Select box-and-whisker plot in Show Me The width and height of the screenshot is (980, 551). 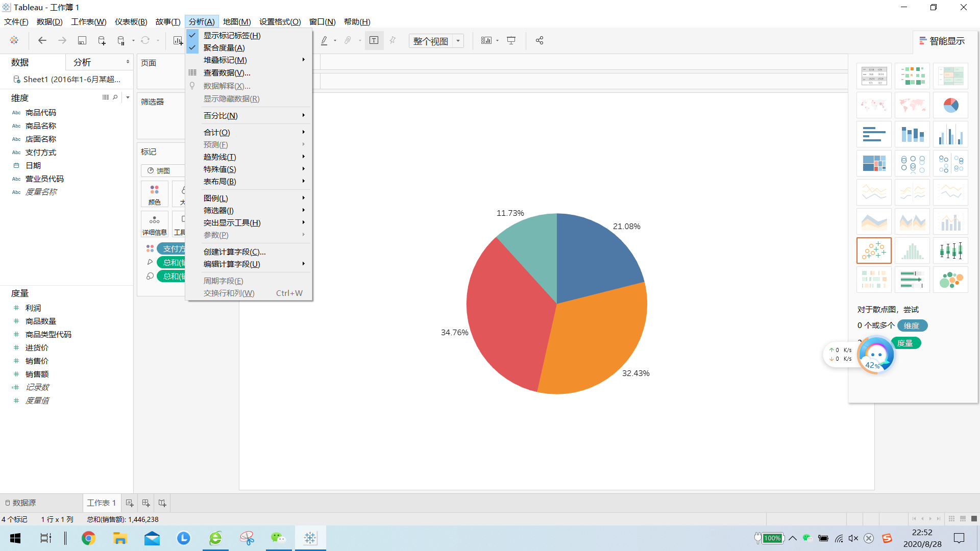click(x=950, y=251)
